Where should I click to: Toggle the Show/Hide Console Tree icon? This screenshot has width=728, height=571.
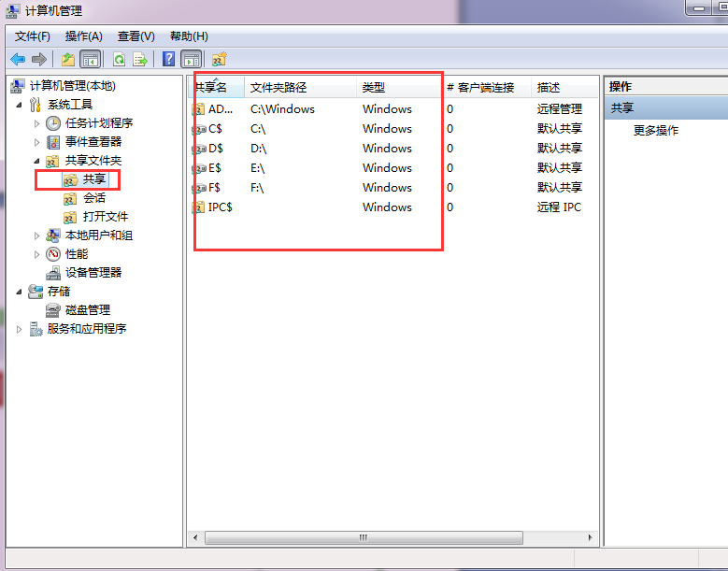[91, 60]
